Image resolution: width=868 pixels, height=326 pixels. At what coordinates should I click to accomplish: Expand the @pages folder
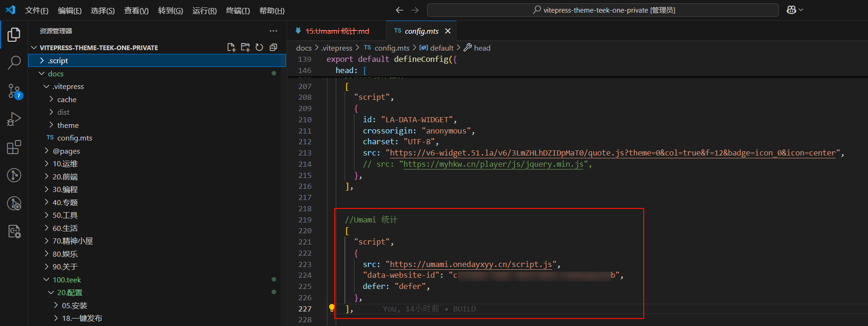pos(157,151)
